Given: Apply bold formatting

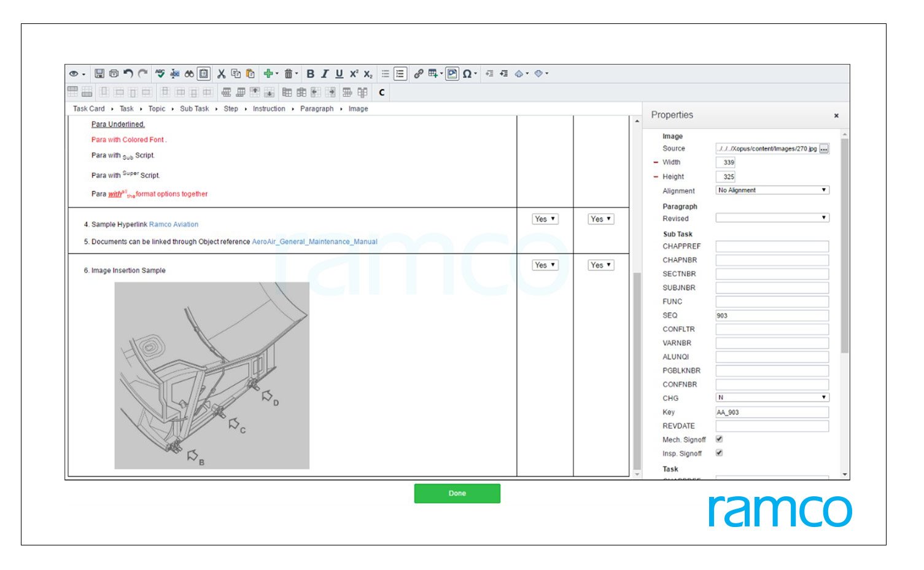Looking at the screenshot, I should pos(310,74).
